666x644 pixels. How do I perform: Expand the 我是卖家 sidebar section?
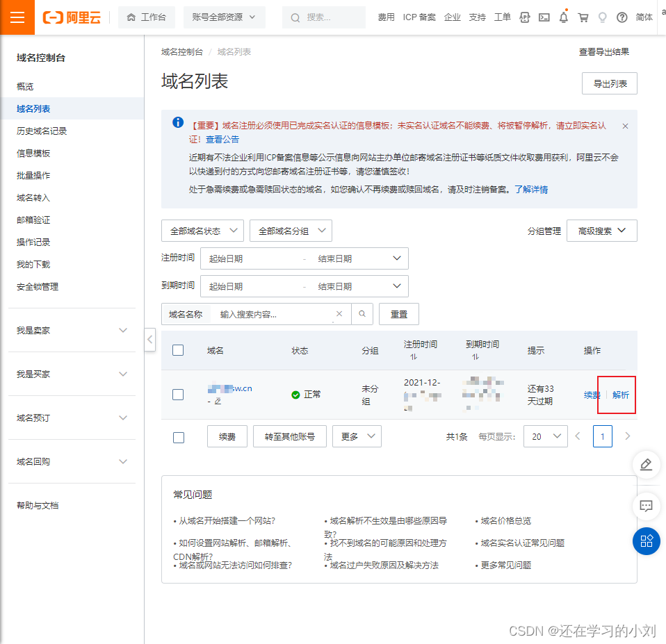tap(72, 330)
